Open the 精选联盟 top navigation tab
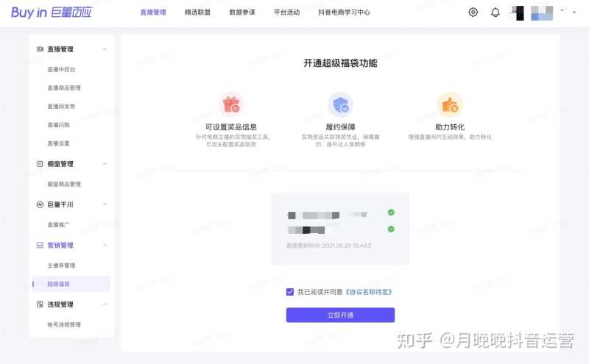 click(197, 13)
